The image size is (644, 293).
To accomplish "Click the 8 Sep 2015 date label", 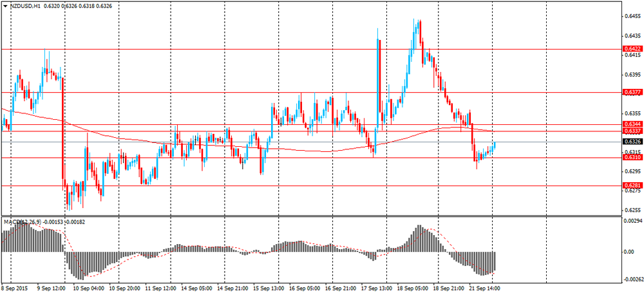I will [15, 288].
